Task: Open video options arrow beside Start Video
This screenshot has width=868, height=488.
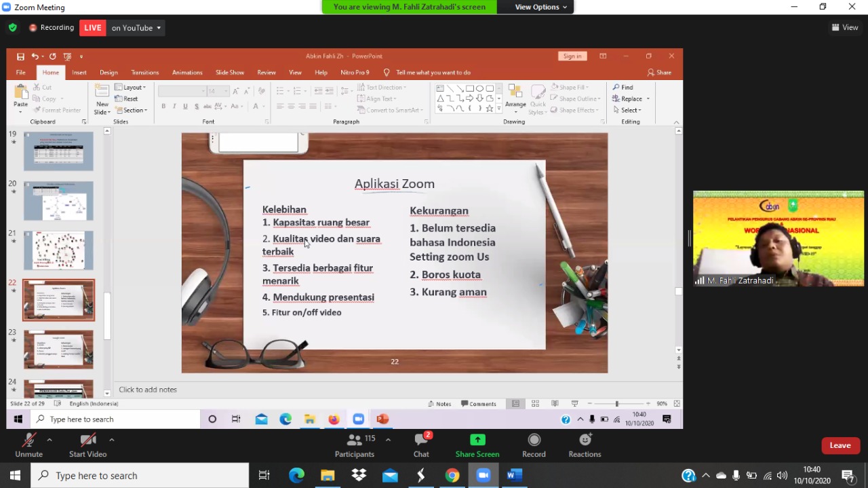Action: tap(112, 440)
